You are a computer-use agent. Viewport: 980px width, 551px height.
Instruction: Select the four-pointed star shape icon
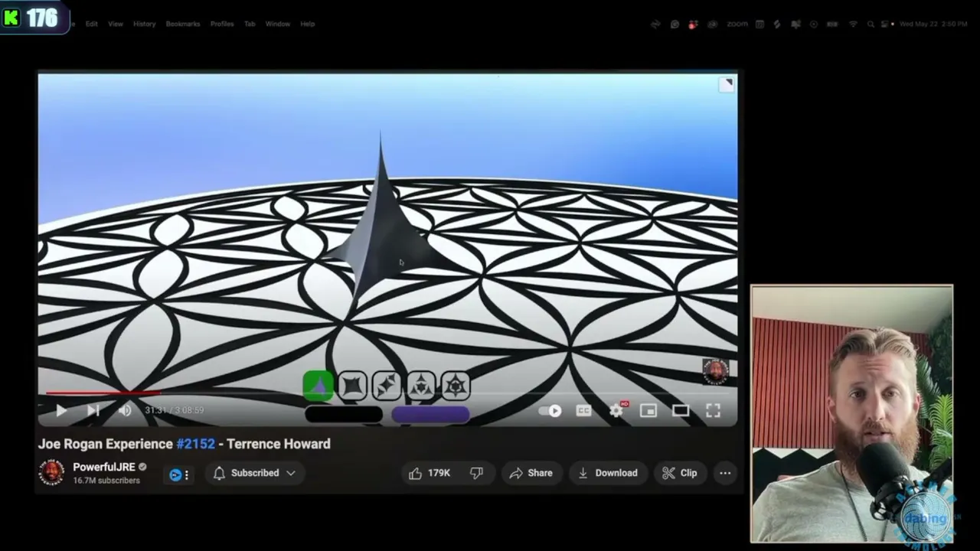(x=353, y=386)
